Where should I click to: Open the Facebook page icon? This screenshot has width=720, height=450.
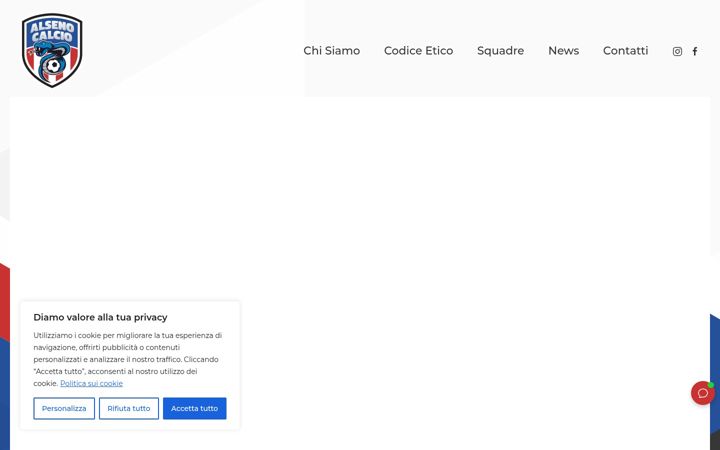click(695, 51)
